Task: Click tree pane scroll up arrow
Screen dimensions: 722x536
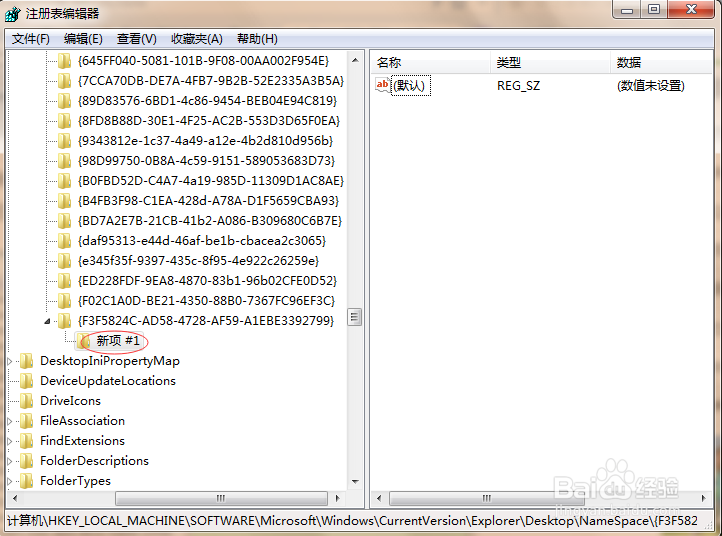Action: (355, 60)
